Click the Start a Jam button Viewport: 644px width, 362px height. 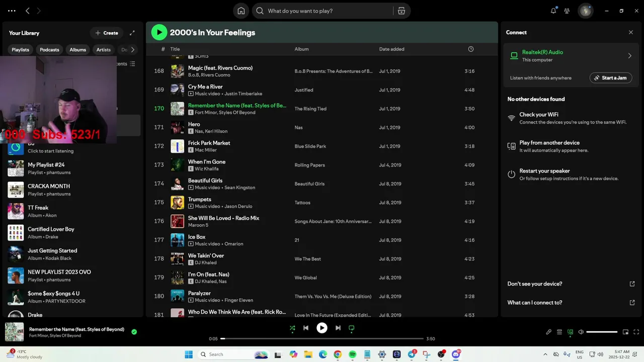611,78
